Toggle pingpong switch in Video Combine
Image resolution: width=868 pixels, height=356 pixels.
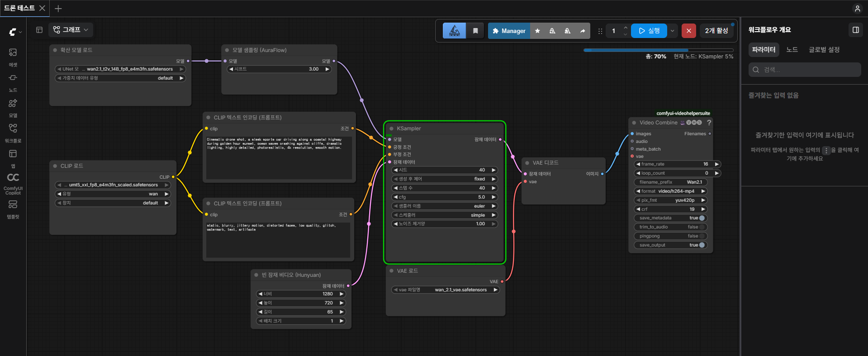point(702,236)
